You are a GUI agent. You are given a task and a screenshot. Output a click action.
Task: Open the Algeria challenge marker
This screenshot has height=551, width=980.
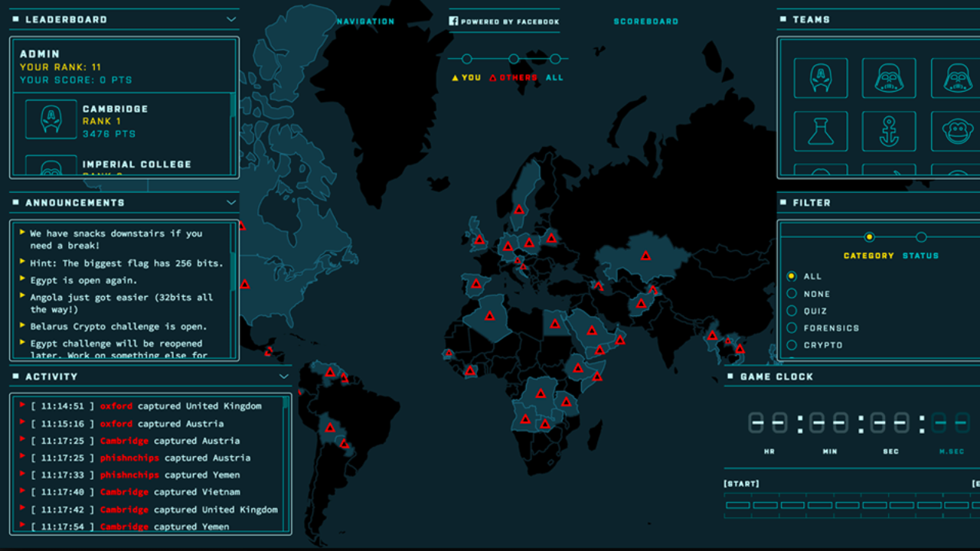click(490, 315)
